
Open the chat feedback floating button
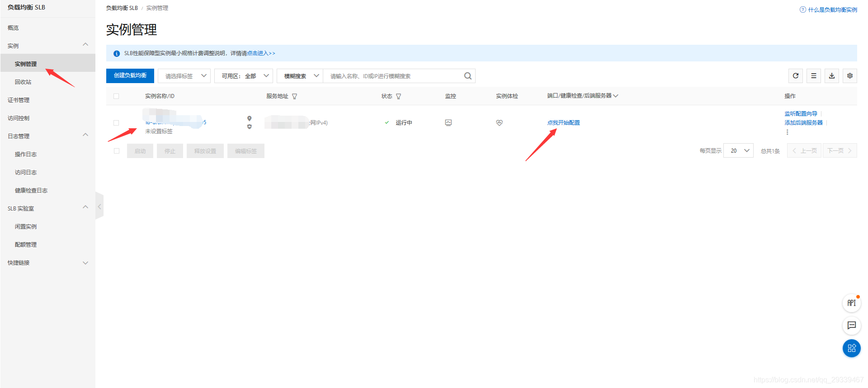tap(852, 325)
